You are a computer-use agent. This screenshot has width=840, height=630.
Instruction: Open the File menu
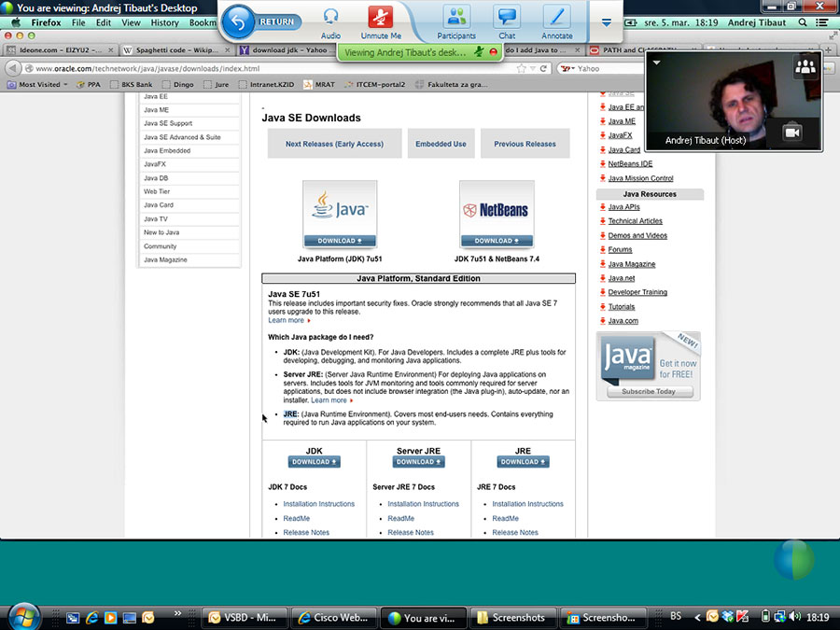click(78, 22)
